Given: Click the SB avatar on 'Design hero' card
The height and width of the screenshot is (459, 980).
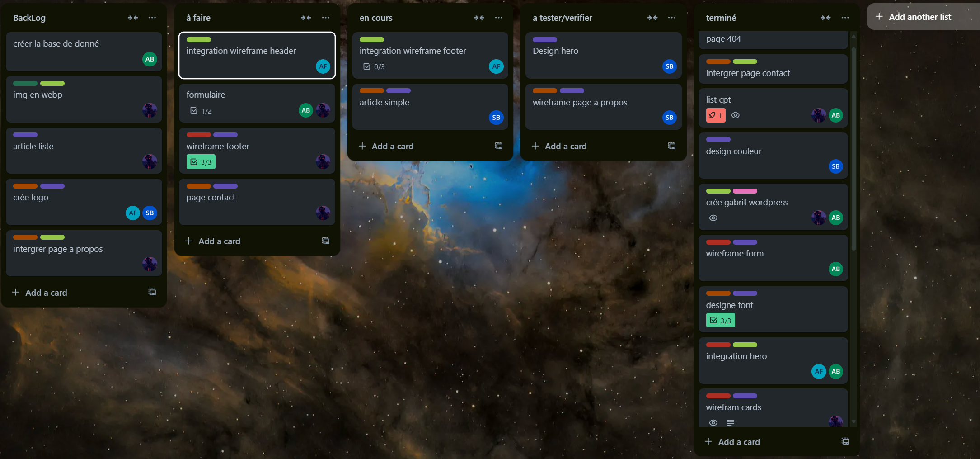Looking at the screenshot, I should click(669, 66).
